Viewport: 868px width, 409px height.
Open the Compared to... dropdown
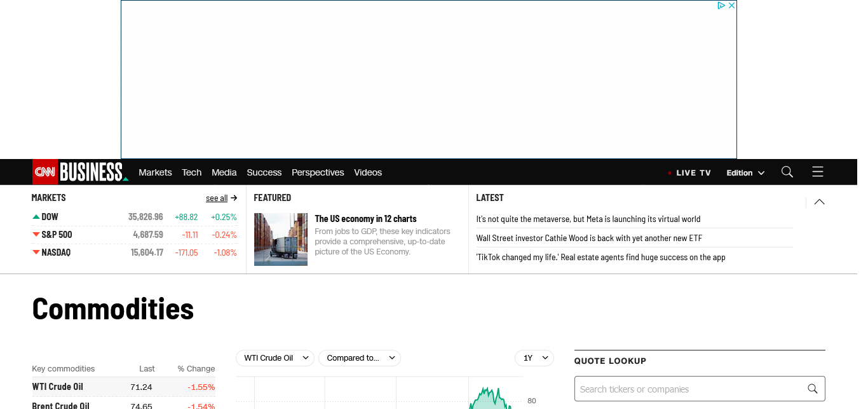coord(359,358)
